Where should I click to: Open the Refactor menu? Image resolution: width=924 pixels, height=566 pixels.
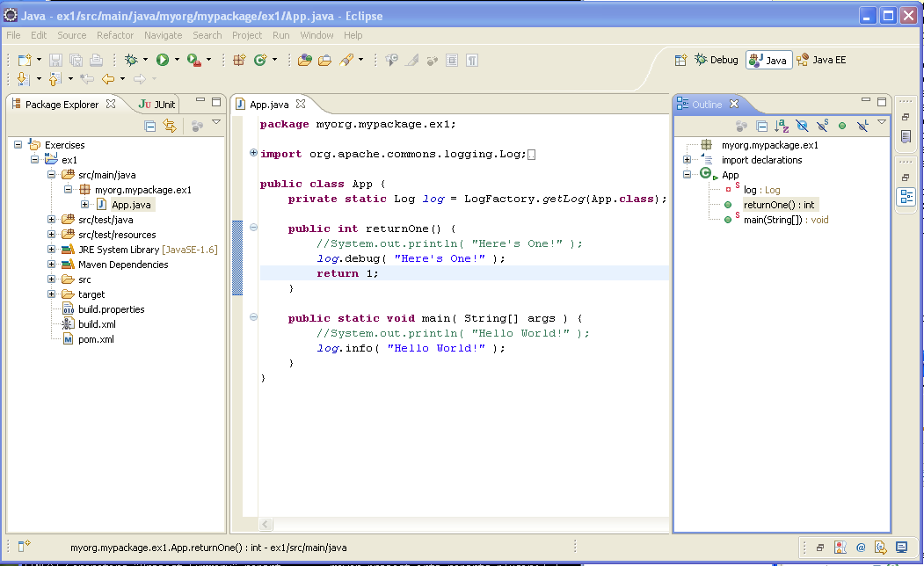[115, 35]
